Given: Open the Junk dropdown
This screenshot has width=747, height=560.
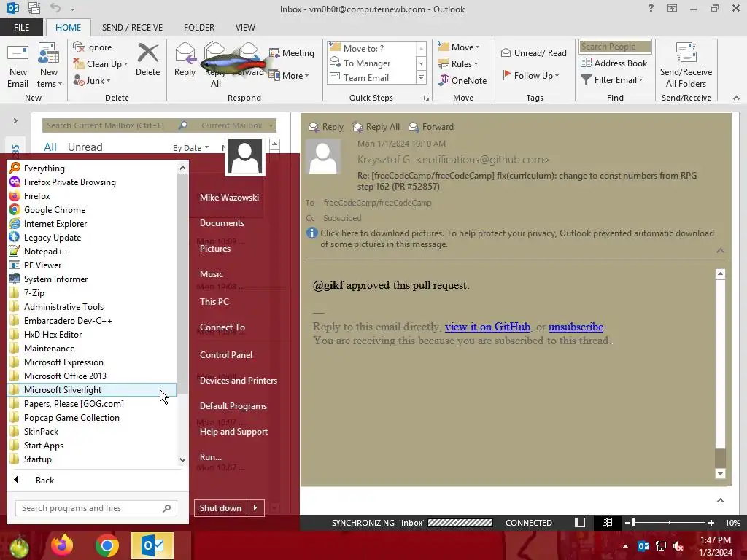Looking at the screenshot, I should (92, 80).
